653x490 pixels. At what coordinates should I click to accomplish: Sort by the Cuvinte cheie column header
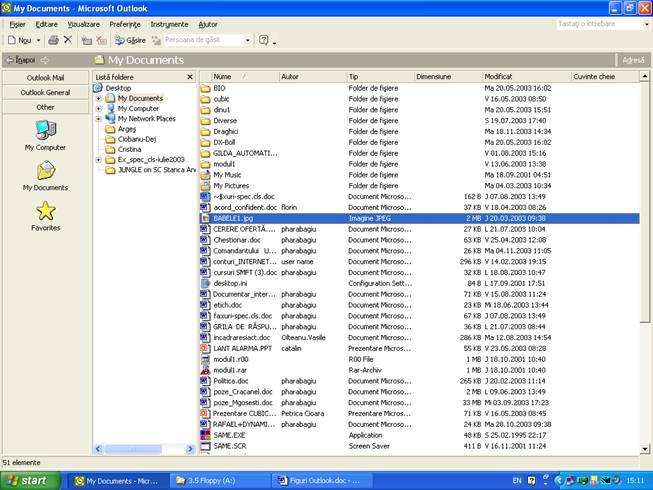[605, 77]
